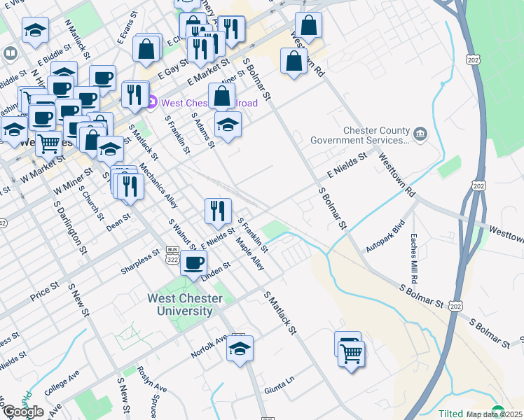Select the school marker by S Adams St
This screenshot has height=420, width=524.
pyautogui.click(x=228, y=127)
